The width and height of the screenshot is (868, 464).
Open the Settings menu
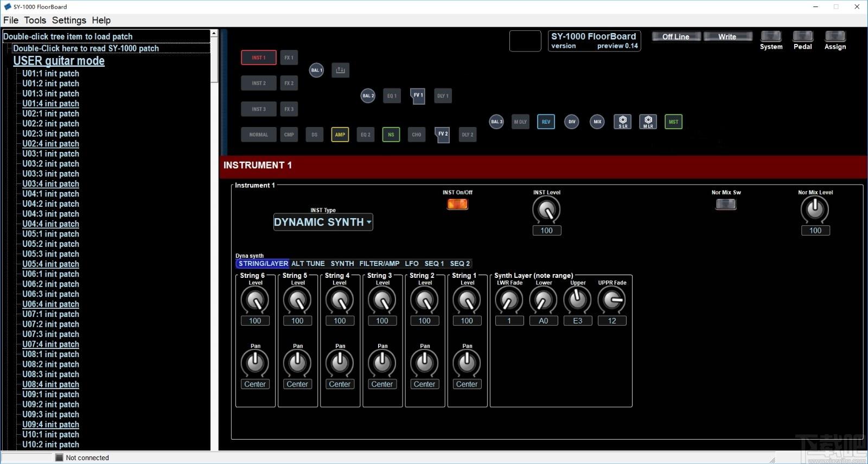click(69, 20)
